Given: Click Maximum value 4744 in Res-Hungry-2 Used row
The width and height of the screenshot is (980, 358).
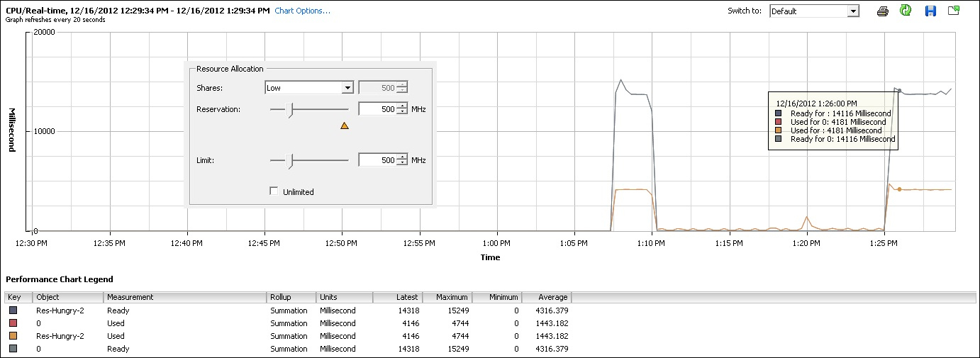Looking at the screenshot, I should (x=460, y=336).
